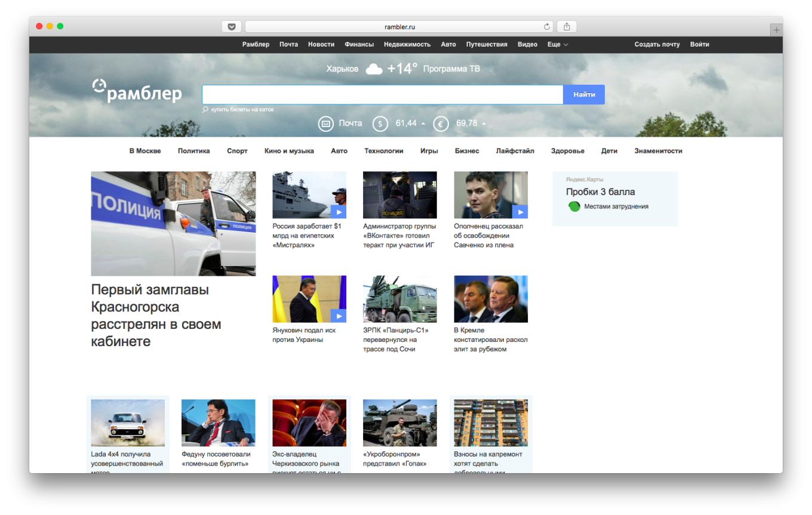This screenshot has width=812, height=515.
Task: Open a new tab with the plus button
Action: [776, 29]
